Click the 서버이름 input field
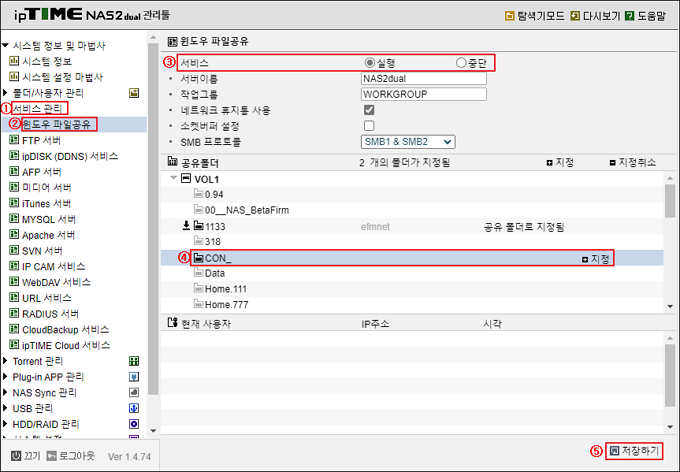680x472 pixels. (x=424, y=79)
